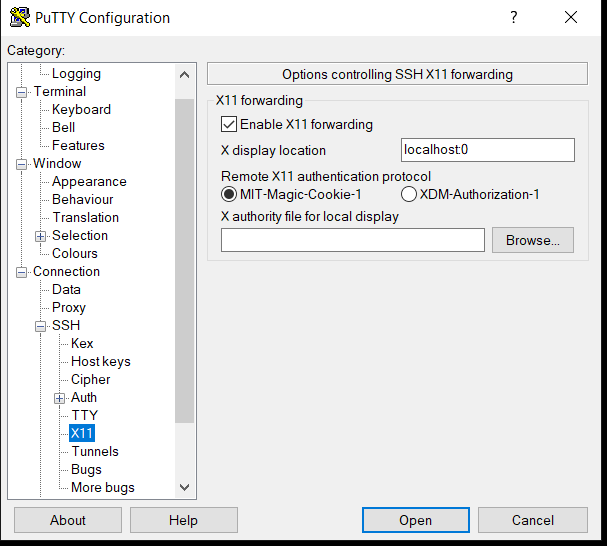Select the Connection category
The image size is (607, 546).
point(66,271)
